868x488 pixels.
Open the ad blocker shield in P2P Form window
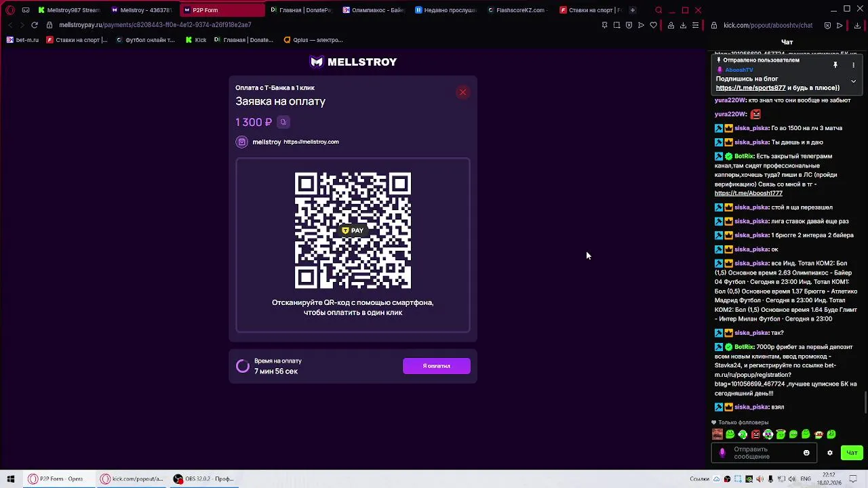[629, 25]
